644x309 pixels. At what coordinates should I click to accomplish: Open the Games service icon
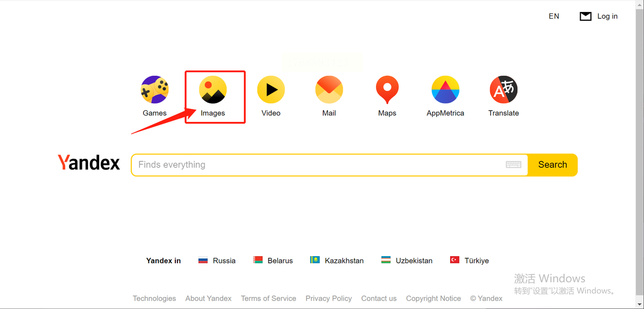(x=155, y=90)
